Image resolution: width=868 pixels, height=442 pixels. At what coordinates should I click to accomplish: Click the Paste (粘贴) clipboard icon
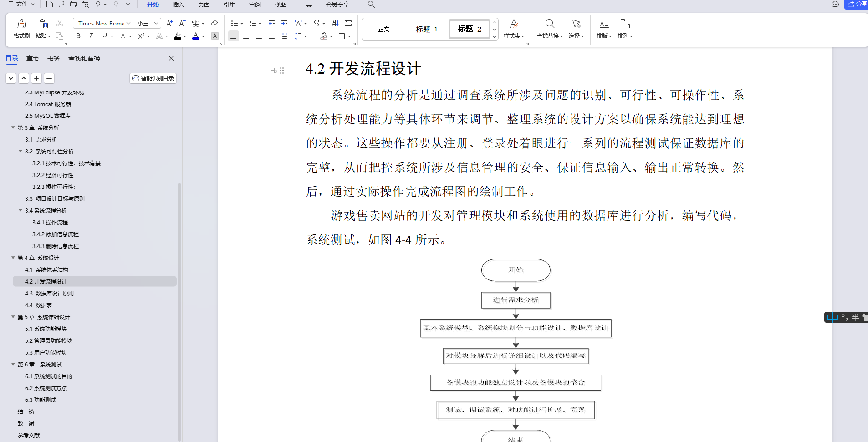43,24
